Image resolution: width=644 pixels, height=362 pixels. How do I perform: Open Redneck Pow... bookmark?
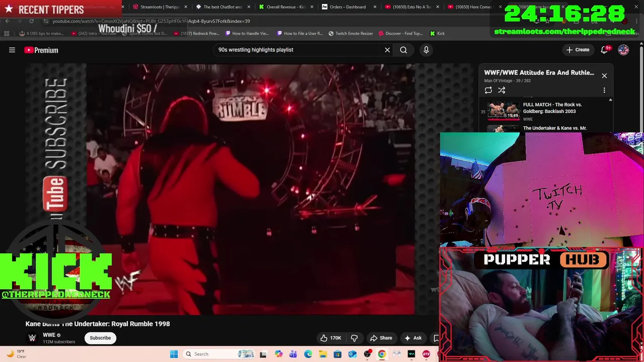click(197, 34)
